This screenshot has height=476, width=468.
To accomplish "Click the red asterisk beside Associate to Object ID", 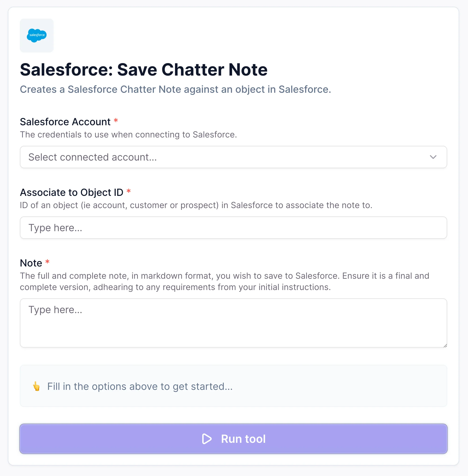I will click(x=129, y=192).
